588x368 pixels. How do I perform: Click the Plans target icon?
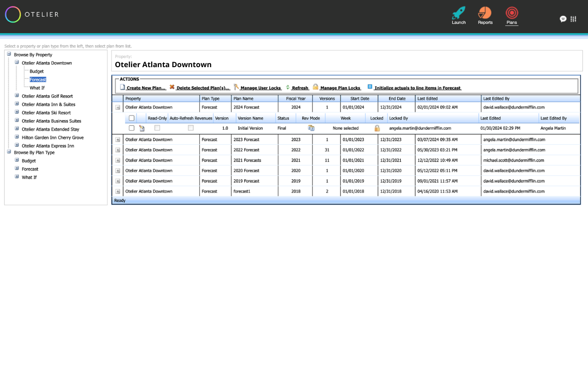[x=511, y=13]
